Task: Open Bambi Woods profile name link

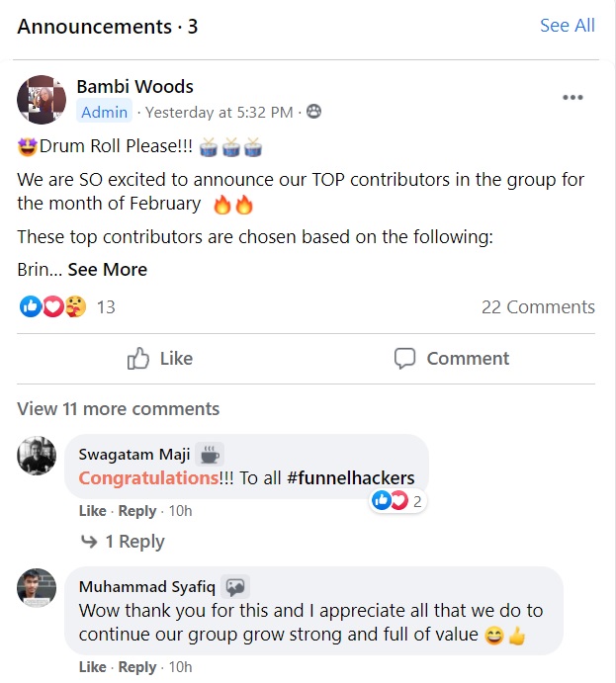Action: pos(134,86)
